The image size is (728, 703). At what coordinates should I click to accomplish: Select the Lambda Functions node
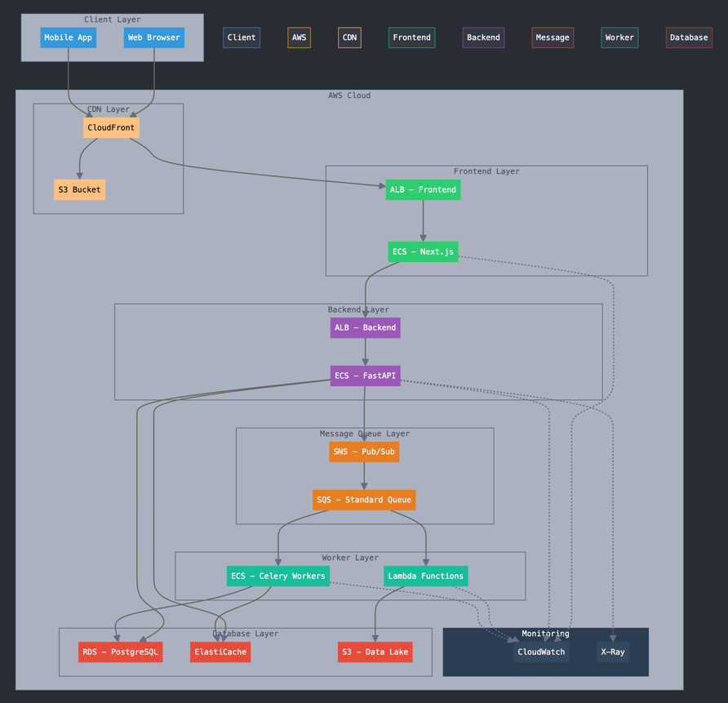coord(426,576)
